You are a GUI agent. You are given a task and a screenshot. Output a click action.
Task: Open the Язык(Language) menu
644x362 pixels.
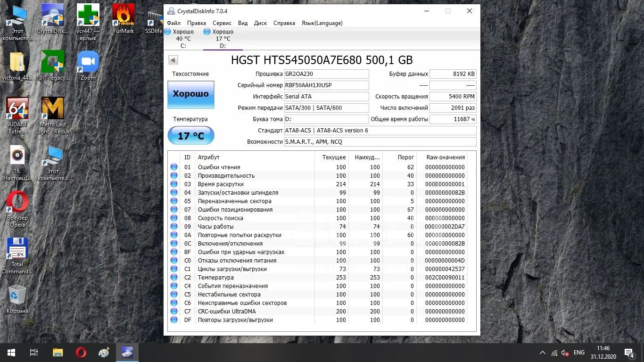click(x=322, y=23)
